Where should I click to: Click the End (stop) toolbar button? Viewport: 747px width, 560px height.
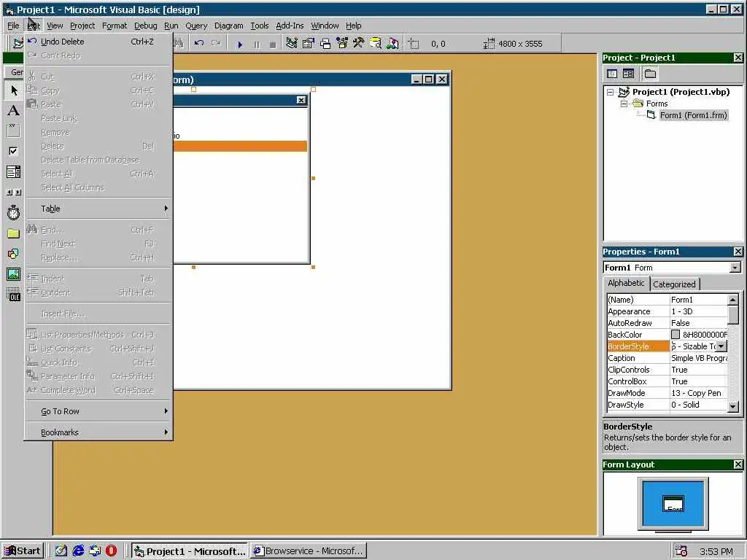273,44
